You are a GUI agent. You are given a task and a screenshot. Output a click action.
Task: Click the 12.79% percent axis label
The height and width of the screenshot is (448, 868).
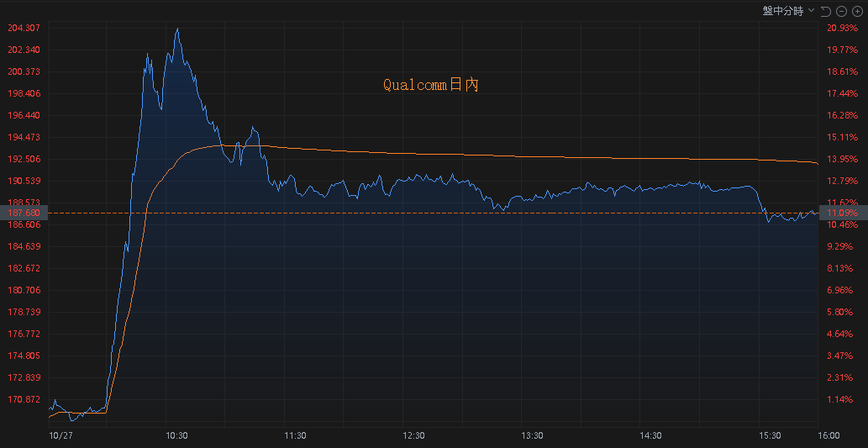[x=842, y=181]
